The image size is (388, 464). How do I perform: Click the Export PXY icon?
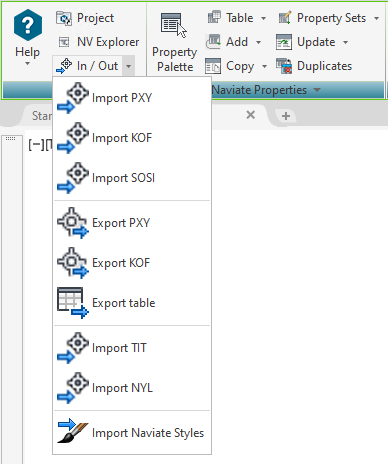point(73,223)
